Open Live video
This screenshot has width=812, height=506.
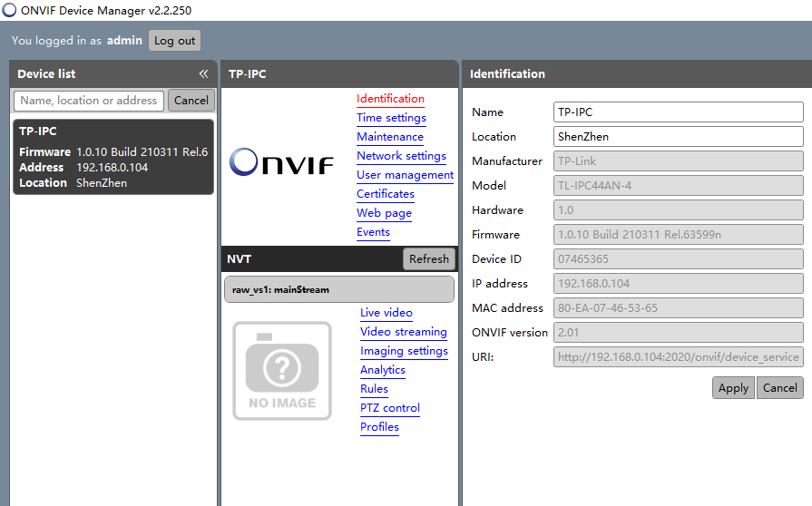point(386,313)
